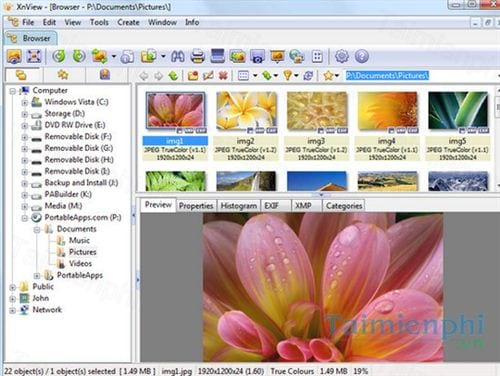Click the rotate counter-clockwise green arrow icon
500x376 pixels.
coord(59,56)
